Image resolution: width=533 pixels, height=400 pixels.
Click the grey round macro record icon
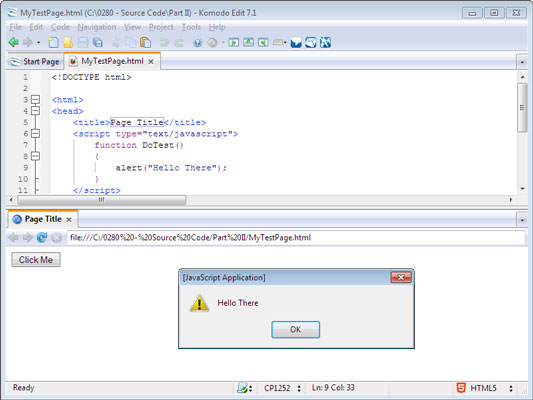tap(212, 43)
